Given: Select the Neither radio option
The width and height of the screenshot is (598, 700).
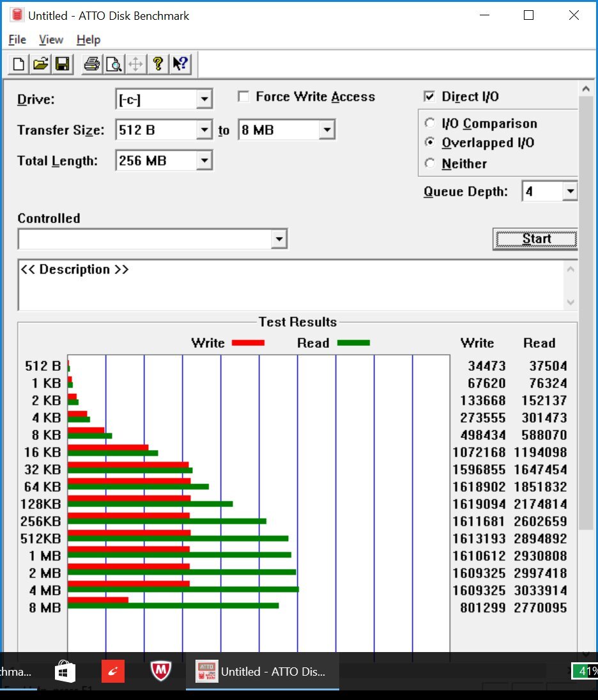Looking at the screenshot, I should click(x=430, y=164).
